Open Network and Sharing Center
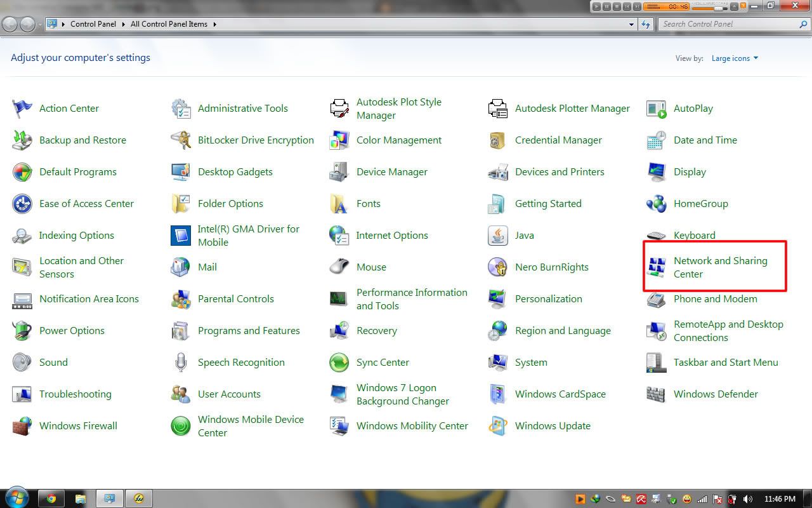The height and width of the screenshot is (508, 812). tap(720, 267)
